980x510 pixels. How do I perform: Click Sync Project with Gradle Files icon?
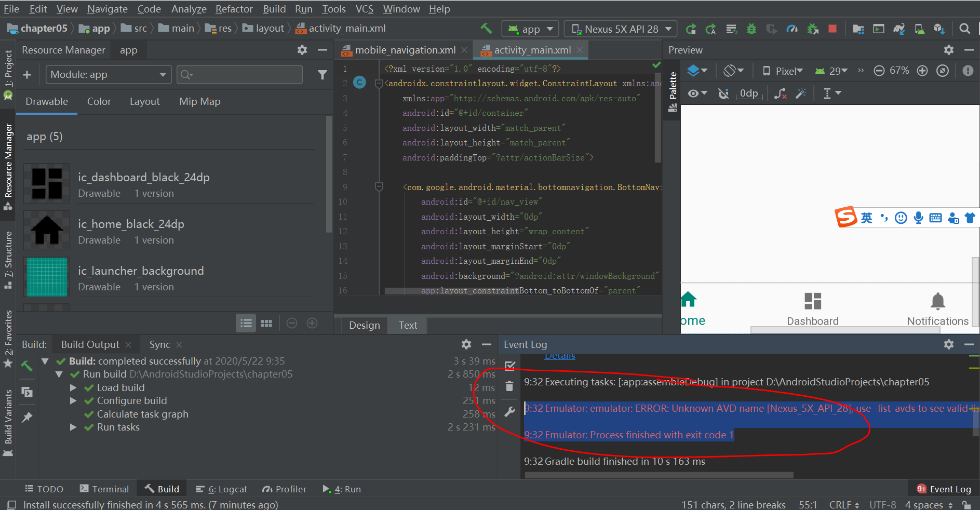[x=899, y=29]
